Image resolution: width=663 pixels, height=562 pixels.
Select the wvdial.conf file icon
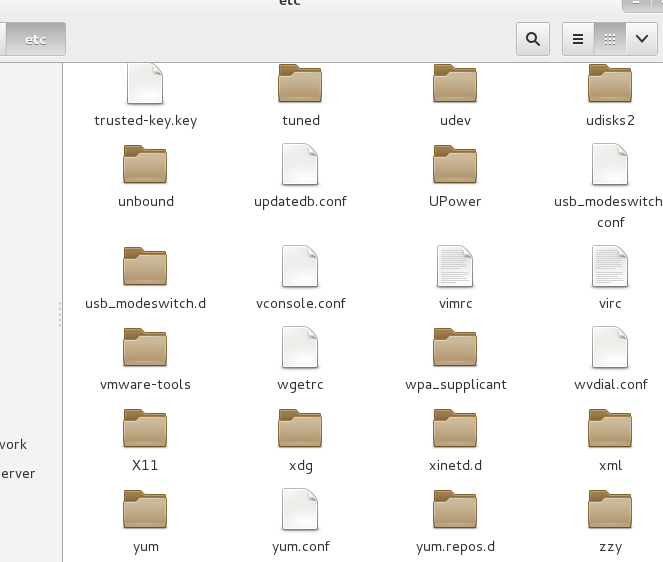610,347
